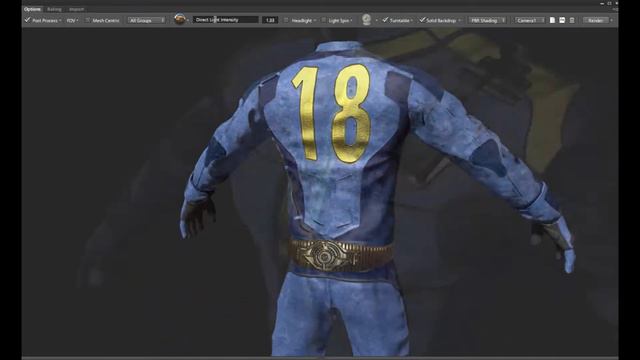Screen dimensions: 640x360
Task: Switch to the Options tab
Action: point(32,9)
